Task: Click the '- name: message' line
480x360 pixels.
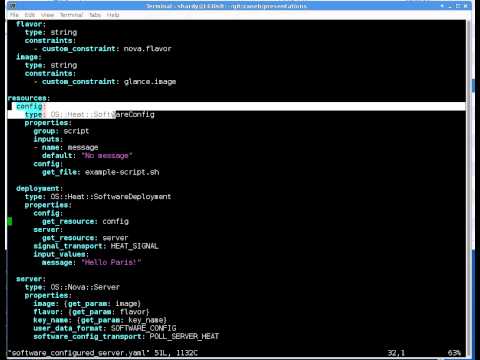Action: pyautogui.click(x=66, y=147)
